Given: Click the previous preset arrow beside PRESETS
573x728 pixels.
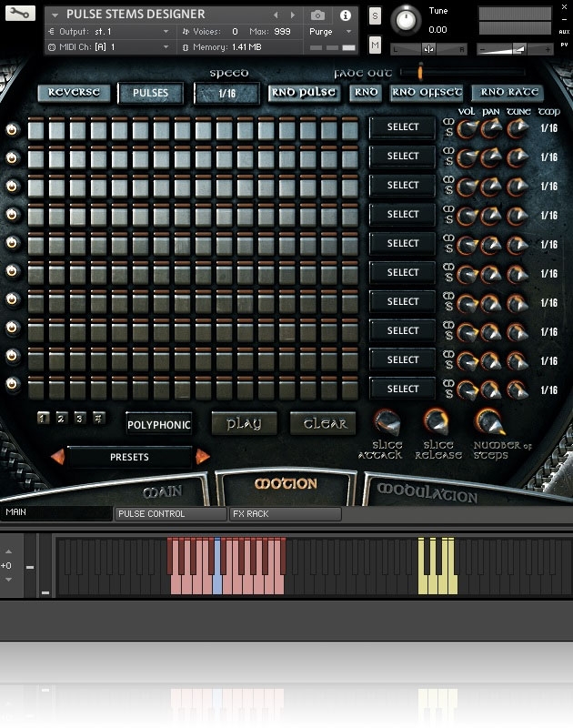Looking at the screenshot, I should tap(57, 457).
